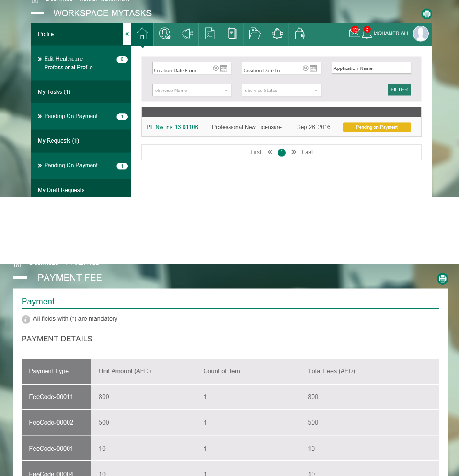Viewport: 459px width, 476px height.
Task: Go to next page double arrow
Action: point(294,152)
